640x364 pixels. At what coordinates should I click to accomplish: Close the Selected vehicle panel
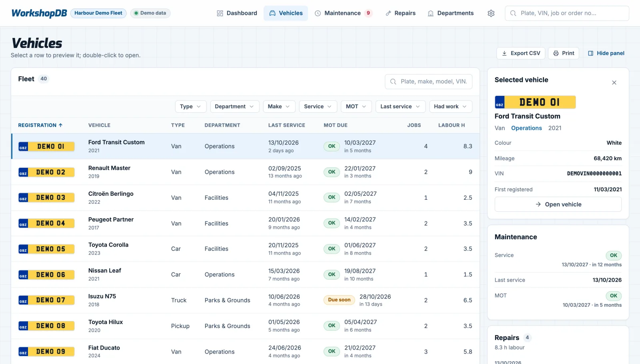tap(614, 82)
